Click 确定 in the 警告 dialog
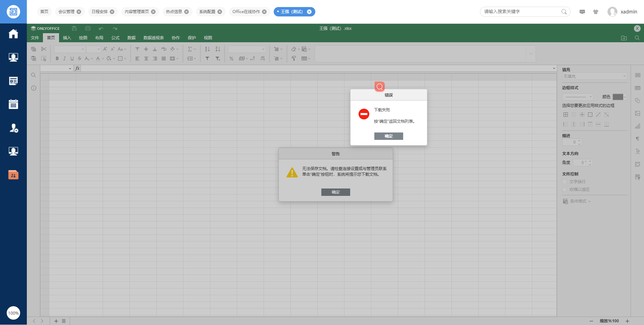644x325 pixels. tap(335, 192)
